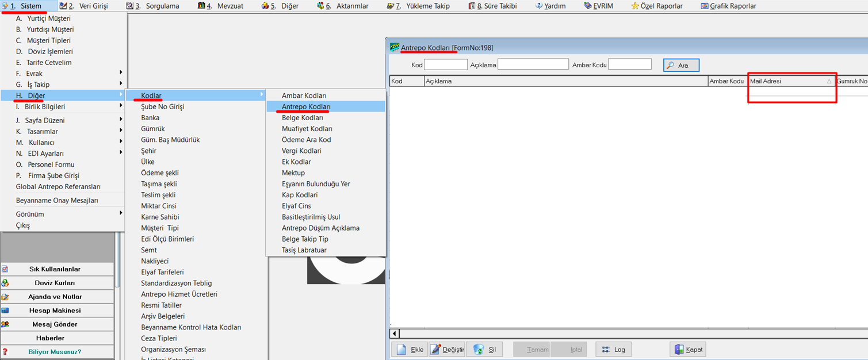This screenshot has width=868, height=360.
Task: Expand EDI Ayarları submenu
Action: tap(63, 153)
